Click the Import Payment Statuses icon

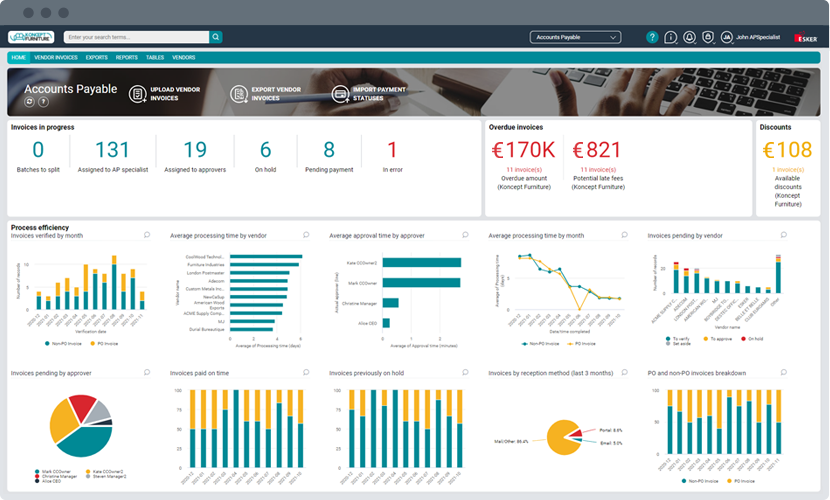click(x=340, y=94)
